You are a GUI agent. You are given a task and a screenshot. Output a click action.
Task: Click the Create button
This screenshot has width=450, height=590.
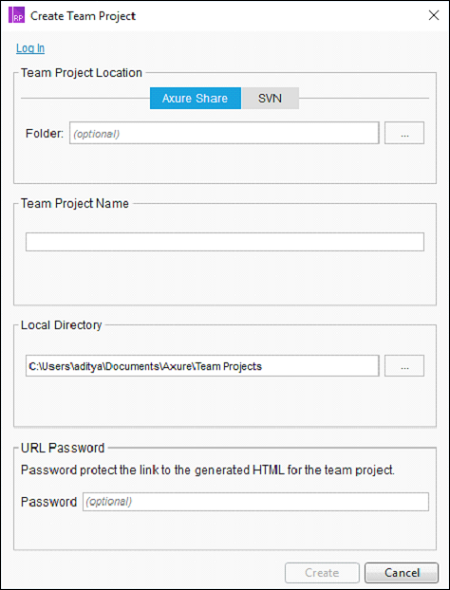click(322, 573)
